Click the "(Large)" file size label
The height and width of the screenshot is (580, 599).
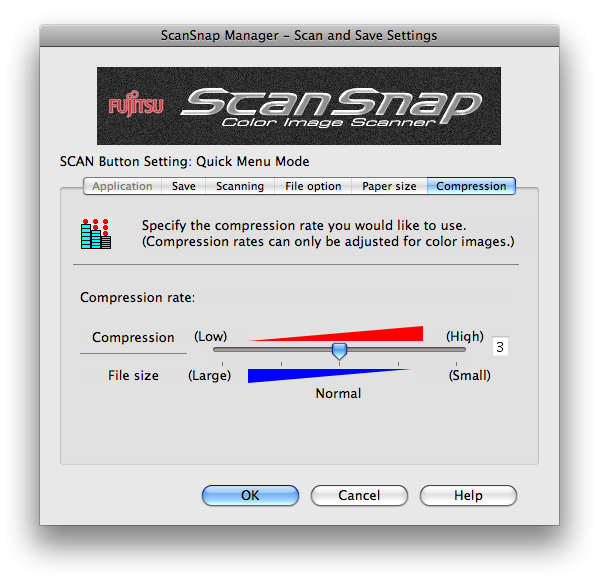coord(209,376)
